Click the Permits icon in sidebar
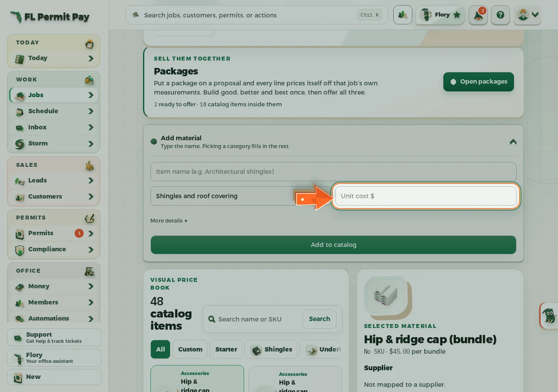Viewport: 558px width, 392px height. (20, 234)
